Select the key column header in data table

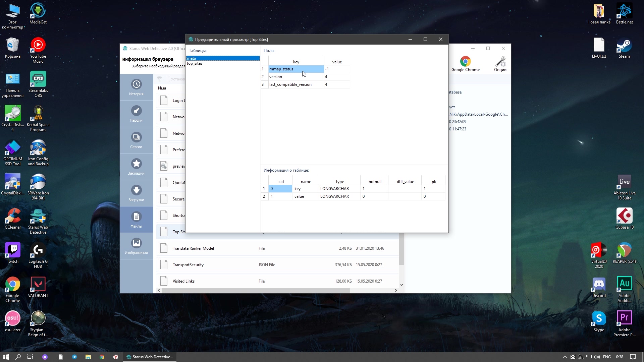click(296, 61)
